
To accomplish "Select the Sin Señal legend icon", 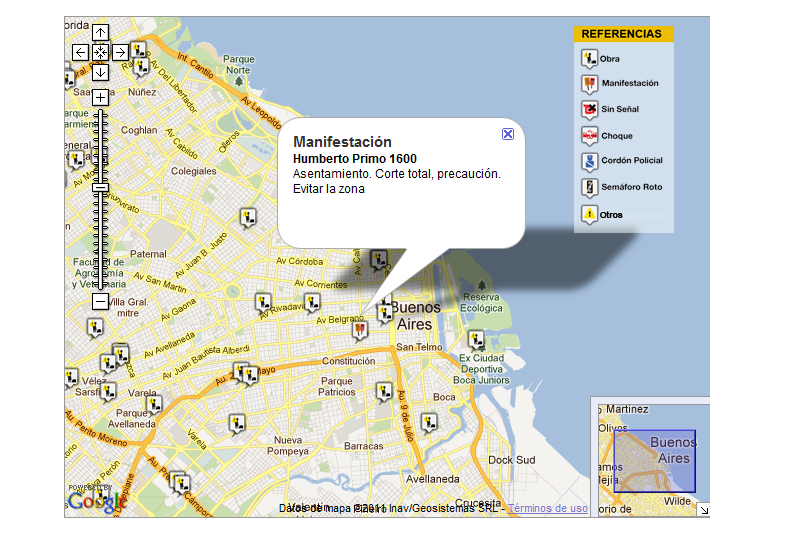I will [x=589, y=110].
